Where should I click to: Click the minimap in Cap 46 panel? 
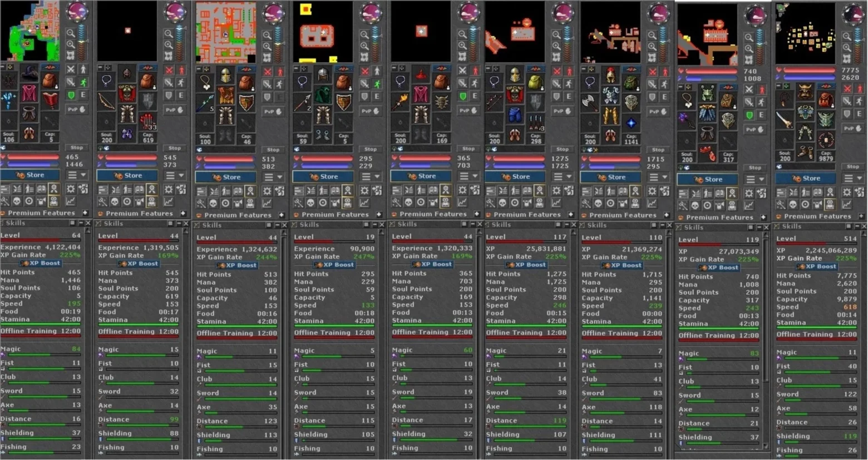226,32
